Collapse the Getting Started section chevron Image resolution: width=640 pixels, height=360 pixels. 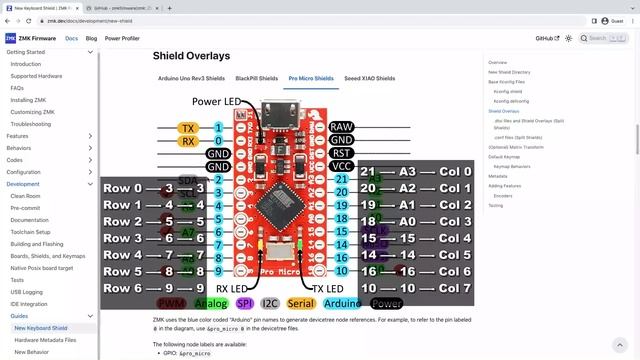point(90,52)
